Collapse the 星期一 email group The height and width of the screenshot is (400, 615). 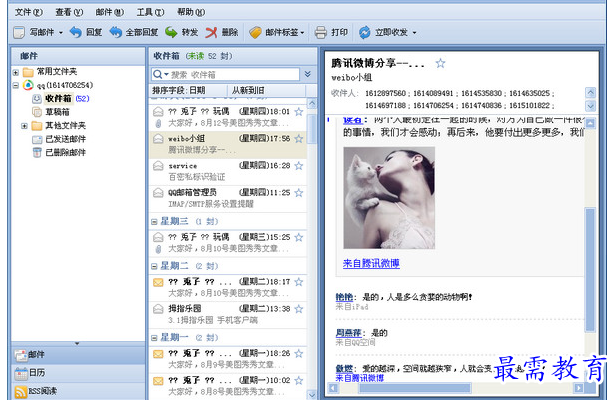pyautogui.click(x=154, y=338)
